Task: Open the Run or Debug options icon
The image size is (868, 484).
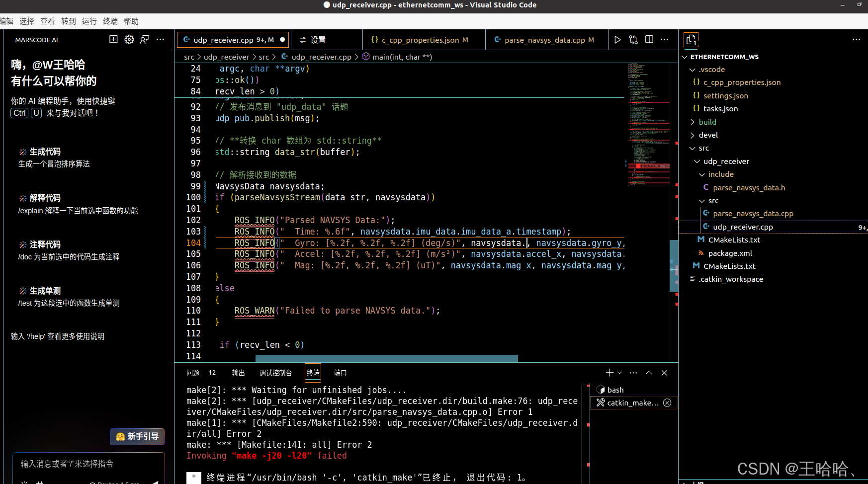Action: (x=633, y=40)
